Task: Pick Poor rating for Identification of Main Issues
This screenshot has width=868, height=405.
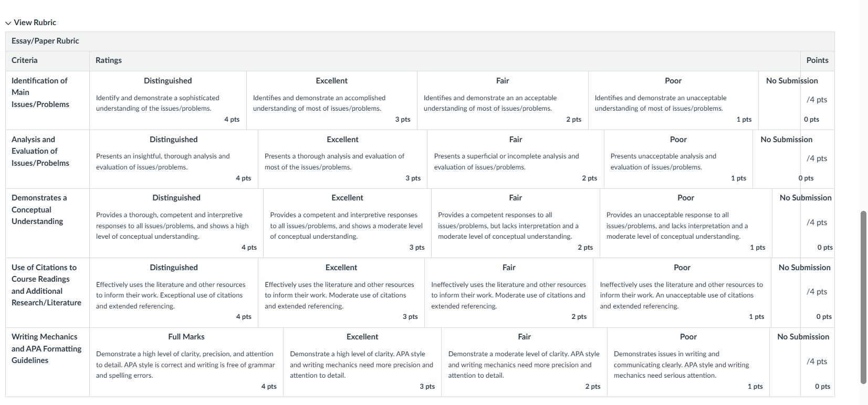Action: pos(673,100)
